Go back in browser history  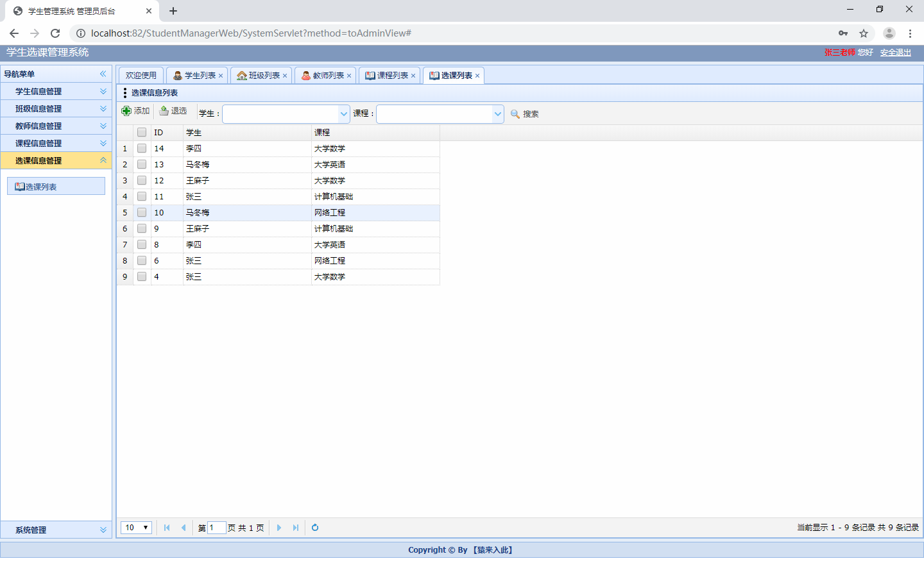point(14,33)
